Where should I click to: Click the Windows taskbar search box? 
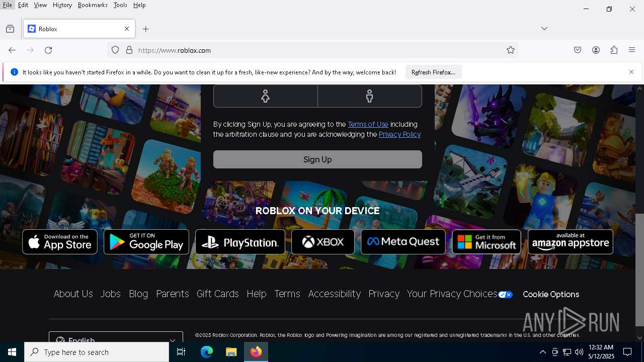[x=97, y=352]
